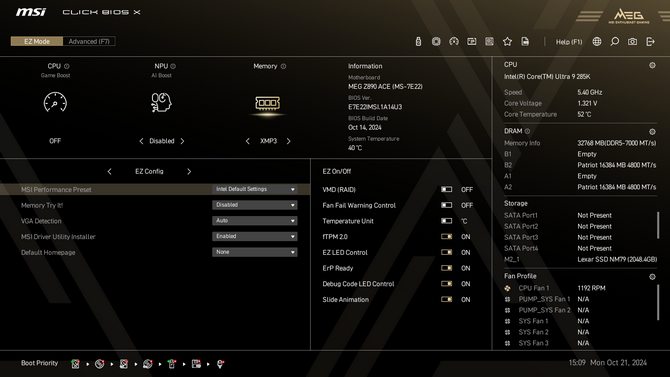Turn off Debug Code LED Control
This screenshot has height=377, width=670.
447,284
